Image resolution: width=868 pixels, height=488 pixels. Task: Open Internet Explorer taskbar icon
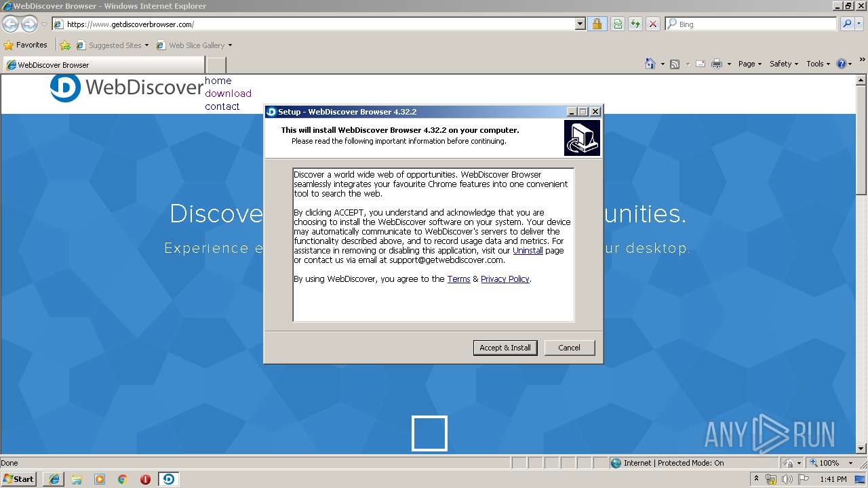[54, 479]
